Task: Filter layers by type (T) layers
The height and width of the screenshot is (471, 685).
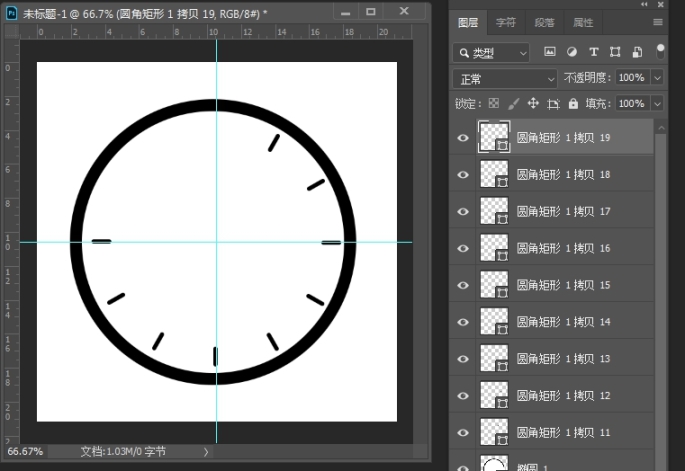Action: point(594,52)
